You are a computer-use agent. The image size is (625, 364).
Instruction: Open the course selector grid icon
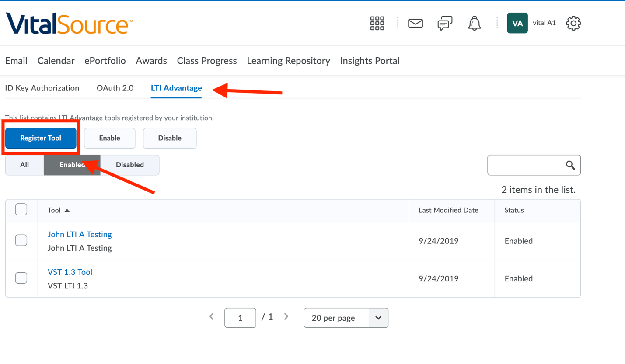tap(377, 23)
